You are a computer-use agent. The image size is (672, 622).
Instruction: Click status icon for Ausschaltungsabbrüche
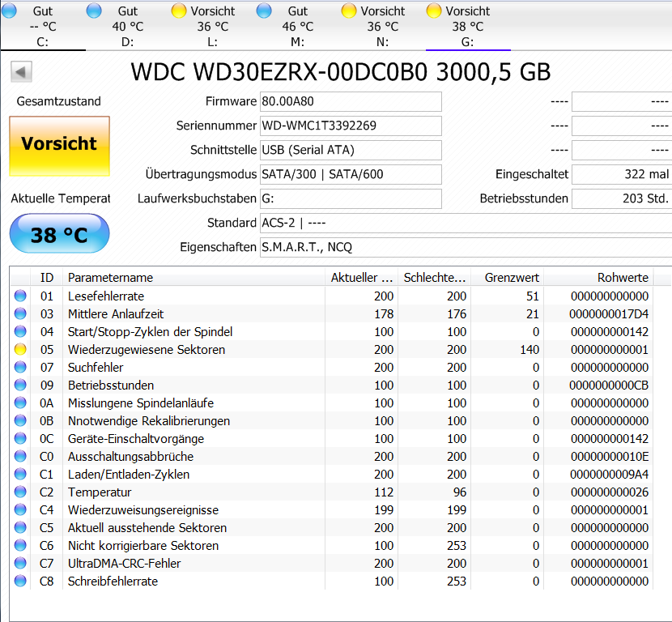point(20,456)
